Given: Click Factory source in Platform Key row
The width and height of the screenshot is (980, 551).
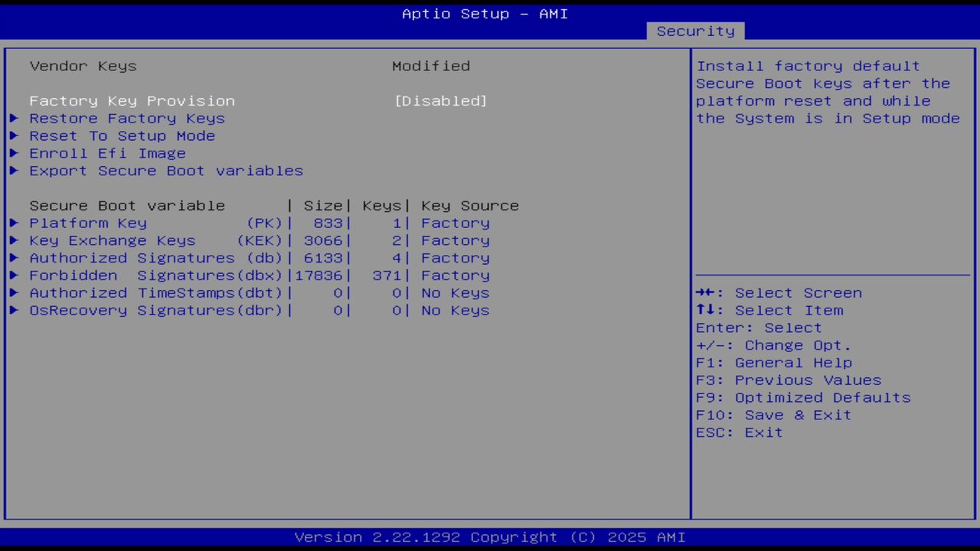Looking at the screenshot, I should click(x=456, y=223).
